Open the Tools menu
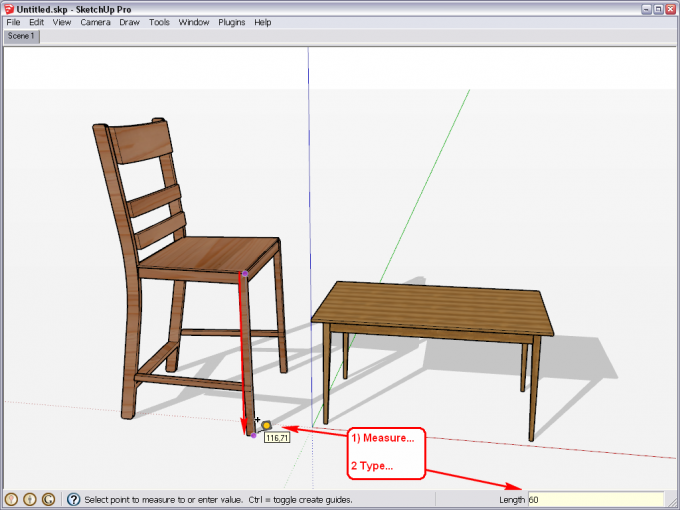The width and height of the screenshot is (680, 510). click(x=159, y=22)
